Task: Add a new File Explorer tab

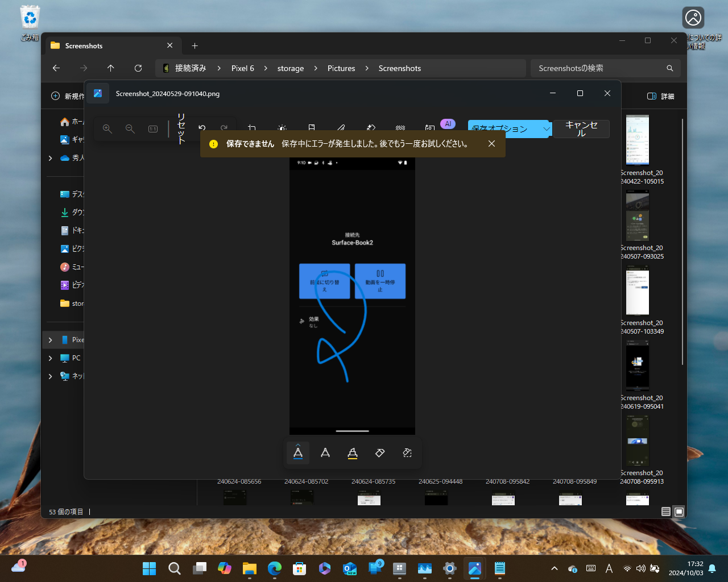Action: (x=195, y=46)
